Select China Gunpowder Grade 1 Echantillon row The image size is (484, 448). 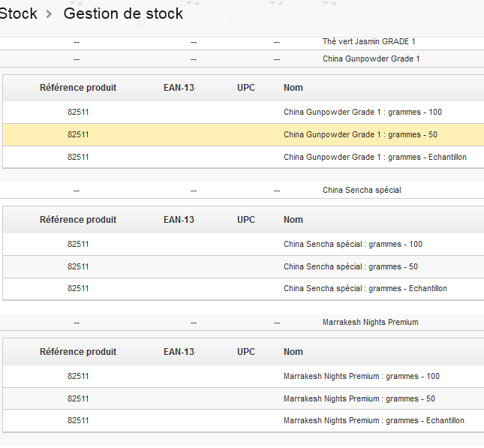click(244, 157)
